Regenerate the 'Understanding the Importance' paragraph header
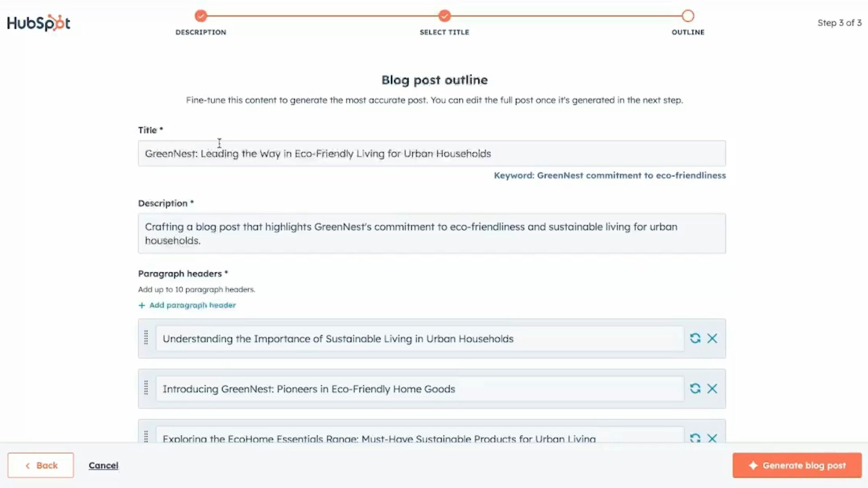Image resolution: width=868 pixels, height=488 pixels. [x=695, y=338]
